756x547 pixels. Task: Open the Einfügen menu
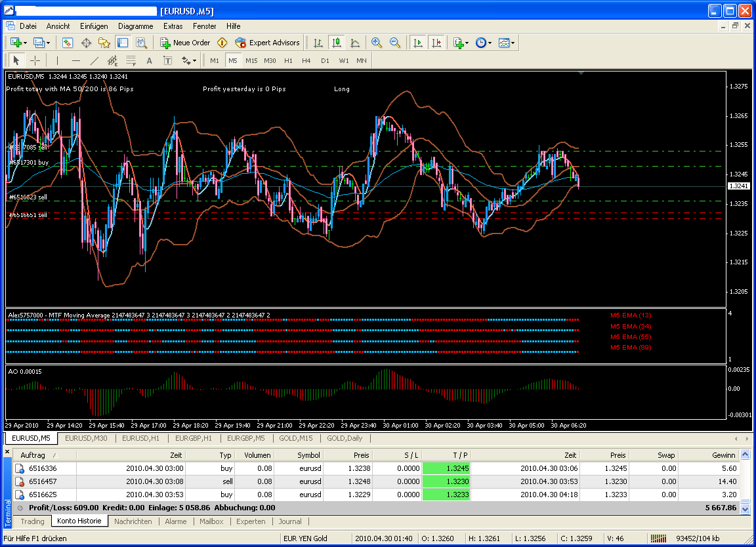point(94,26)
